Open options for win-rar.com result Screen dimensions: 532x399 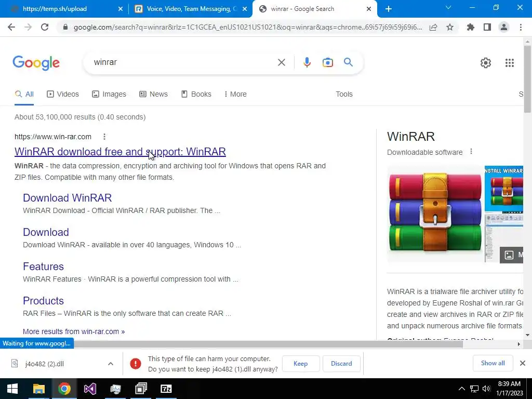click(x=104, y=137)
